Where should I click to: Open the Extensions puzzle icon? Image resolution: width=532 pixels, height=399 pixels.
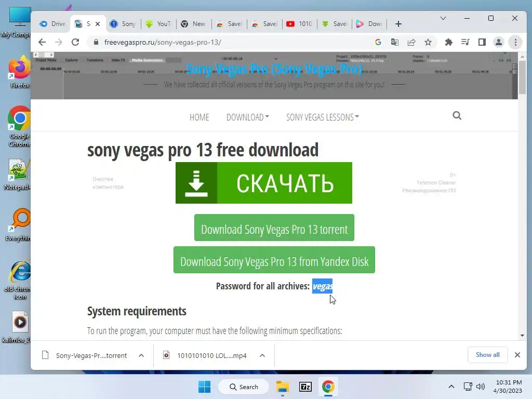click(448, 42)
